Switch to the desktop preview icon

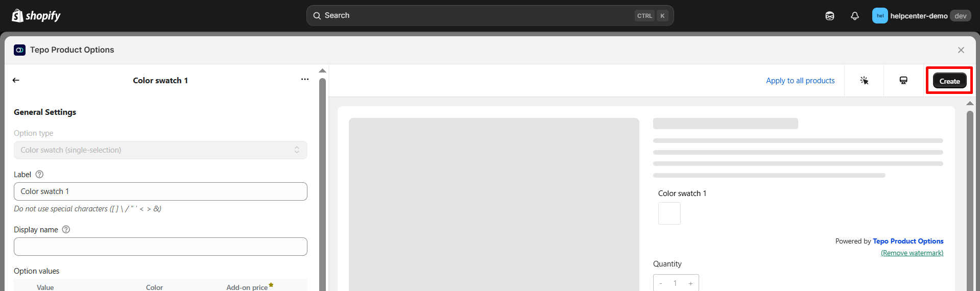[x=903, y=81]
